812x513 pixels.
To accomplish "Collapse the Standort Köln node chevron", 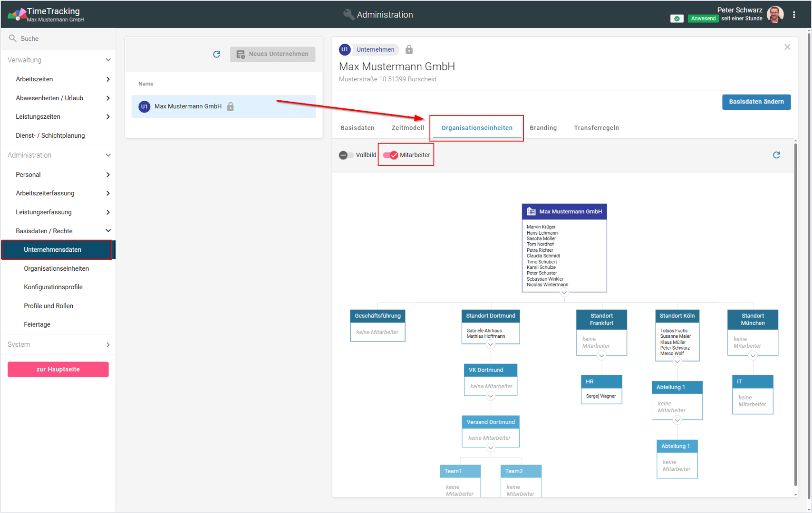I will 677,362.
